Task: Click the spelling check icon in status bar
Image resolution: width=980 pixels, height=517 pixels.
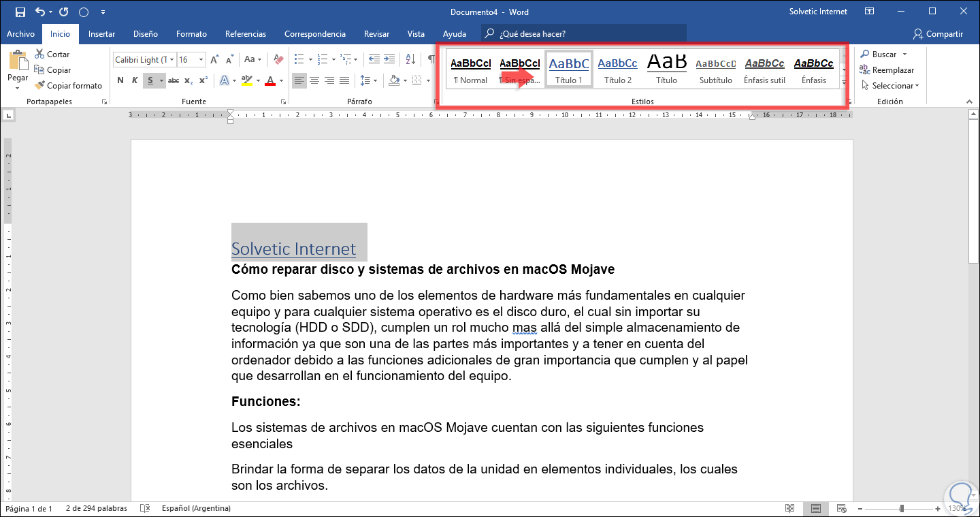Action: click(144, 509)
